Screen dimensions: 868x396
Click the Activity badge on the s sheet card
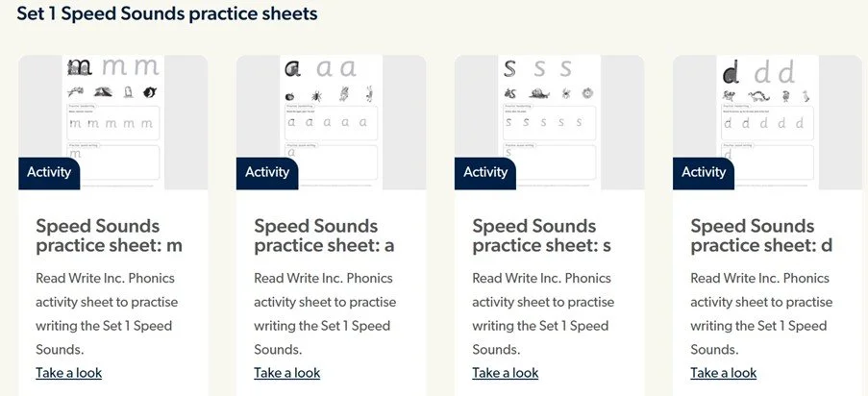[485, 173]
